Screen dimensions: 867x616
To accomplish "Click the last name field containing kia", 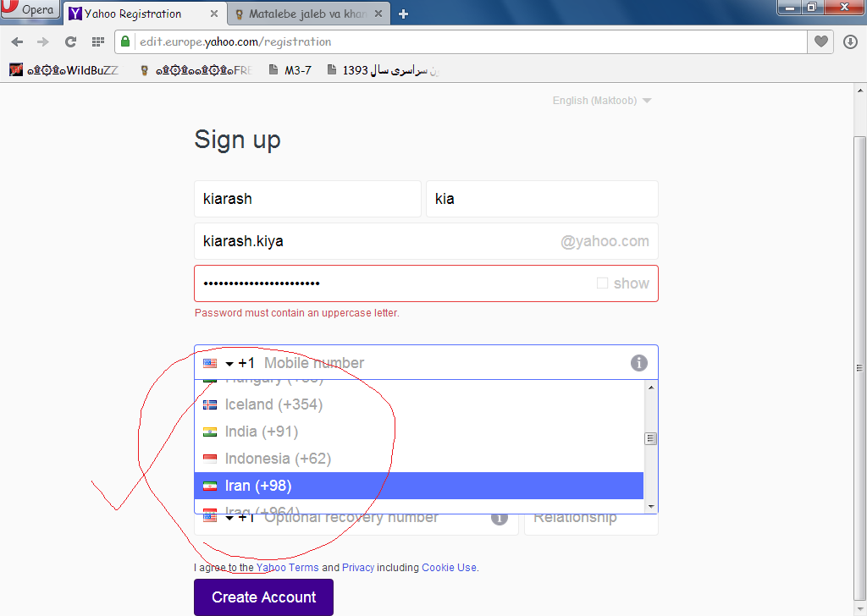I will [x=542, y=199].
